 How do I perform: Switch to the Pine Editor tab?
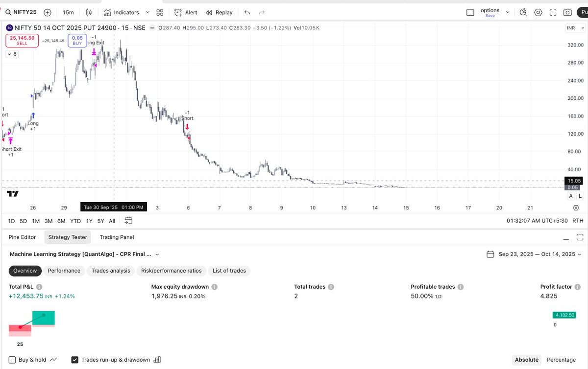tap(22, 237)
